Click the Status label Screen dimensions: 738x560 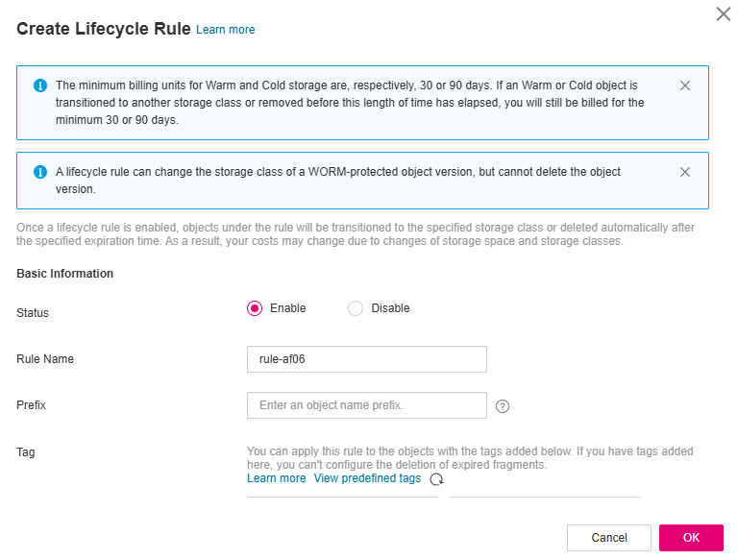(33, 313)
